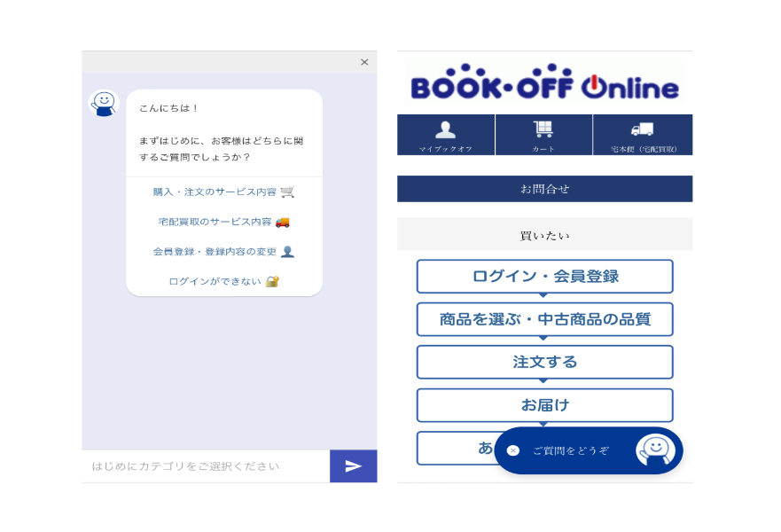Click the partially hidden あ button
The width and height of the screenshot is (781, 532).
(456, 449)
